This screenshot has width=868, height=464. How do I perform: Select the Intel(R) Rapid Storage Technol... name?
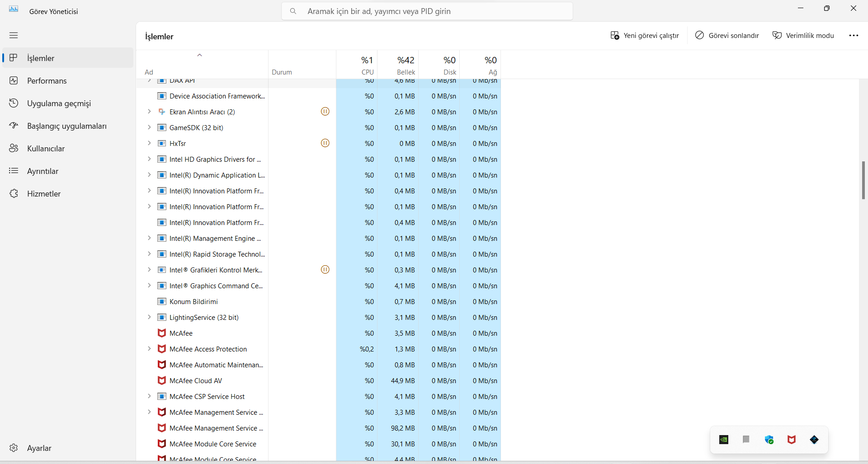coord(217,254)
